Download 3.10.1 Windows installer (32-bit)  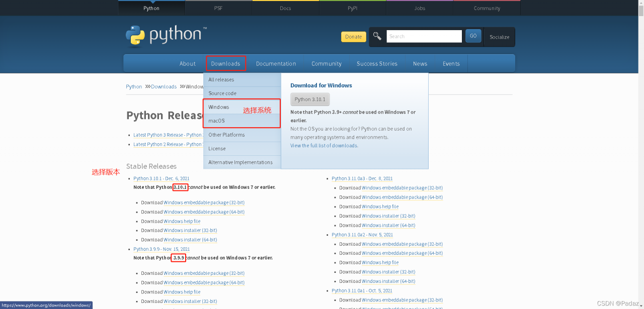click(190, 231)
